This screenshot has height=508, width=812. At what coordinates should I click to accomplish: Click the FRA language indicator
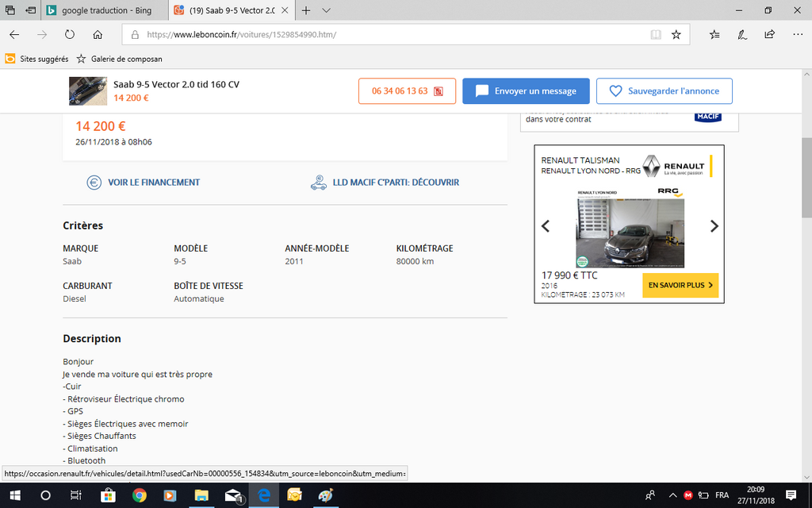722,495
